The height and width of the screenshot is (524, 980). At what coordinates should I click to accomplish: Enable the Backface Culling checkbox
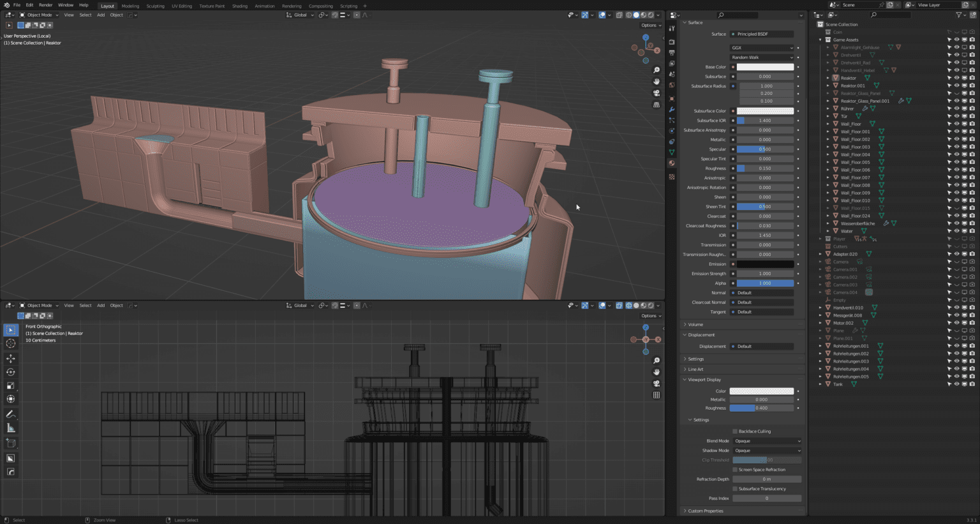(x=735, y=431)
